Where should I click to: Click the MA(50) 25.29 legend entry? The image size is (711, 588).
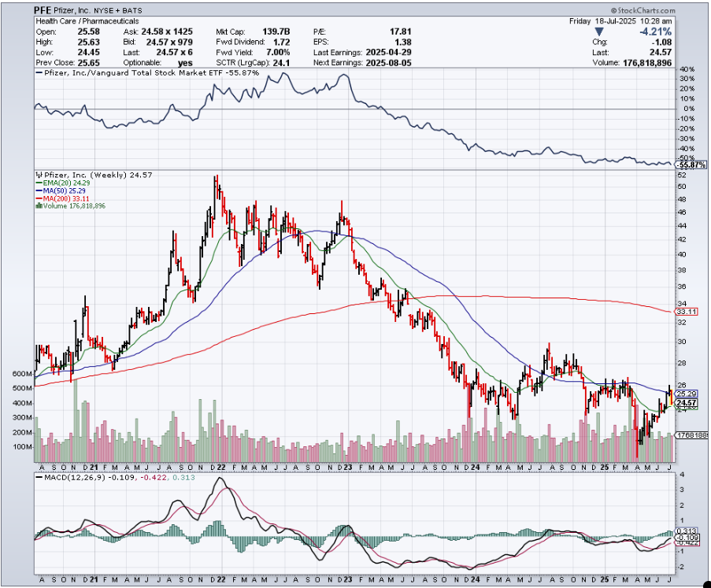click(x=61, y=190)
